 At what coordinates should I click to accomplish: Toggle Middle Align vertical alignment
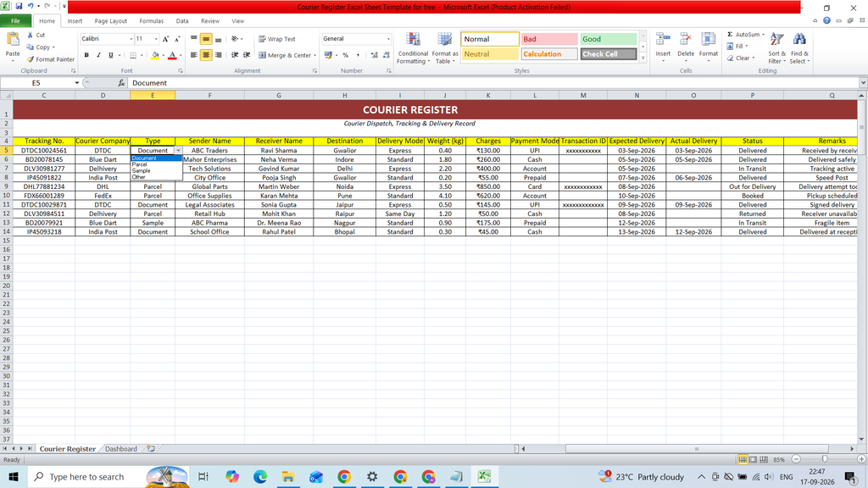[x=206, y=39]
